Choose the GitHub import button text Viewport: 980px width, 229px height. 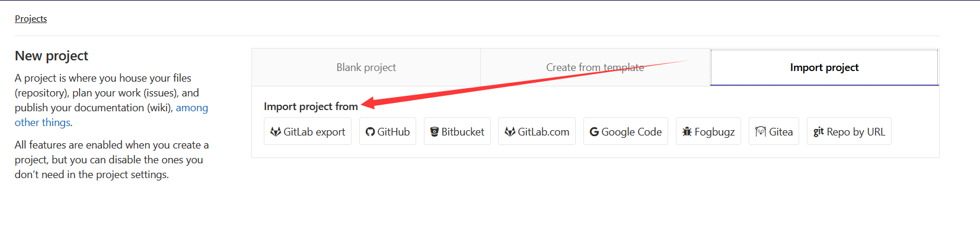click(394, 132)
